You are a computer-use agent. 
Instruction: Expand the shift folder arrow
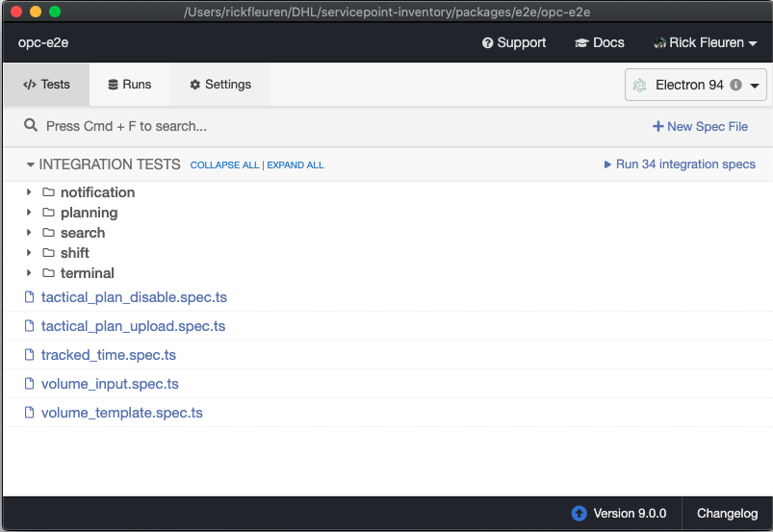[29, 252]
